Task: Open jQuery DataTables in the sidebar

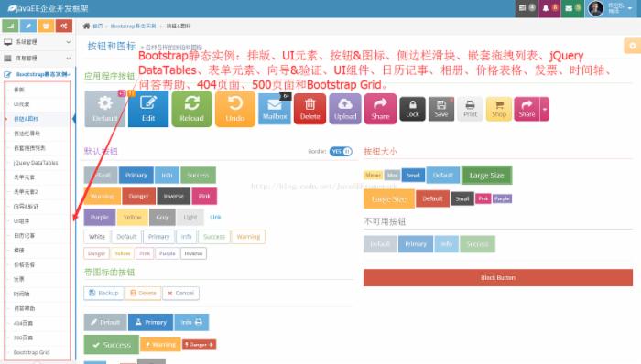Action: click(36, 163)
